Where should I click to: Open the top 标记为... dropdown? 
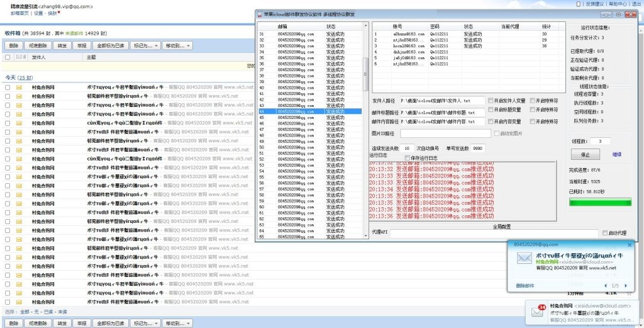coord(145,46)
